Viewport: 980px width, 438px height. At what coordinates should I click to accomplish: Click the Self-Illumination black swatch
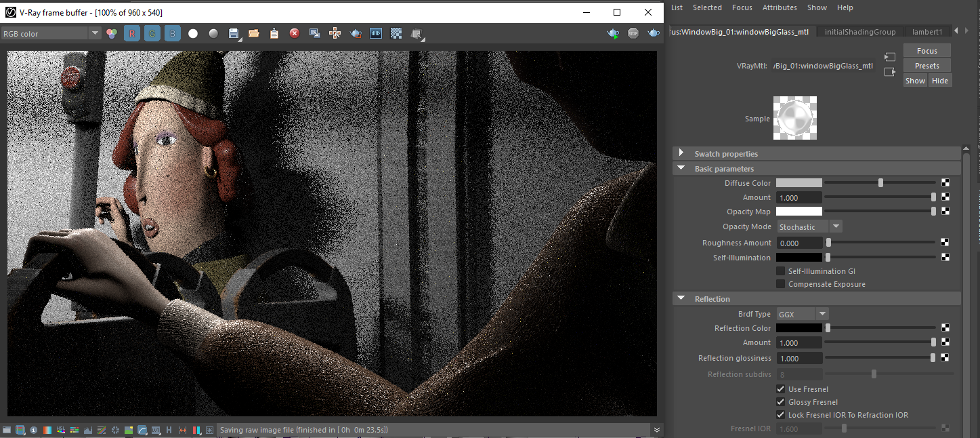point(799,258)
